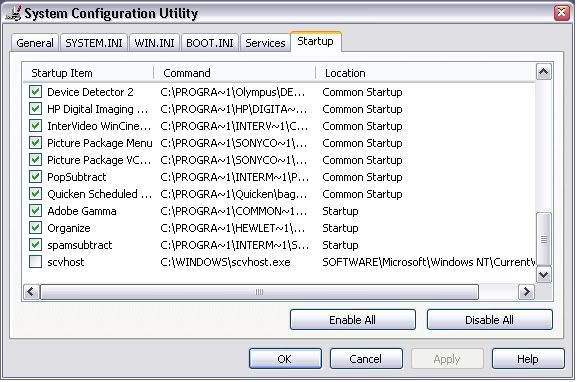This screenshot has width=577, height=382.
Task: Sort by the Startup Item column header
Action: tap(88, 73)
